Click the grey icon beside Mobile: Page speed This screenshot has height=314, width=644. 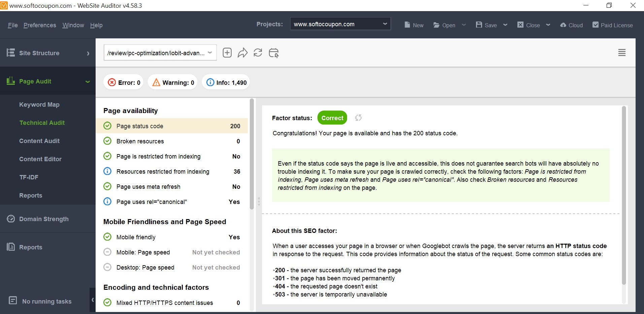click(107, 252)
